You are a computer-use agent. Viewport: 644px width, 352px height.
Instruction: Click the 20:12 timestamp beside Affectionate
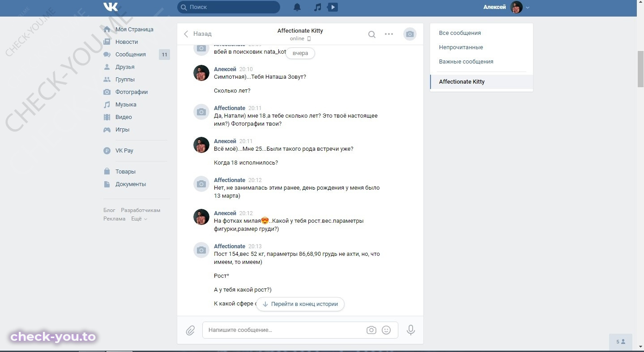coord(255,180)
